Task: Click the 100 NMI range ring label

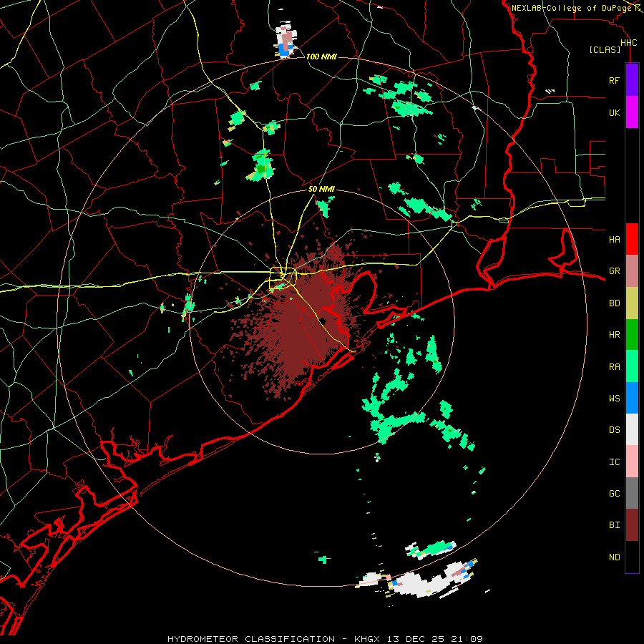Action: point(321,57)
